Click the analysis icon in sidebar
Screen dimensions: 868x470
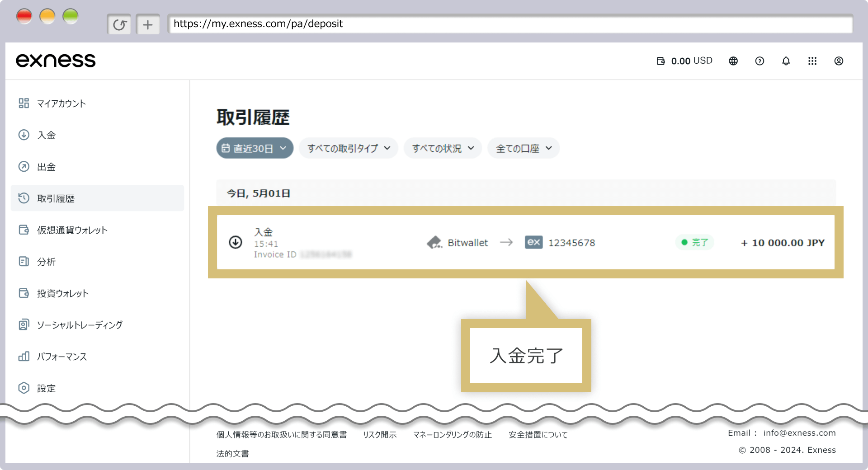[x=24, y=261]
